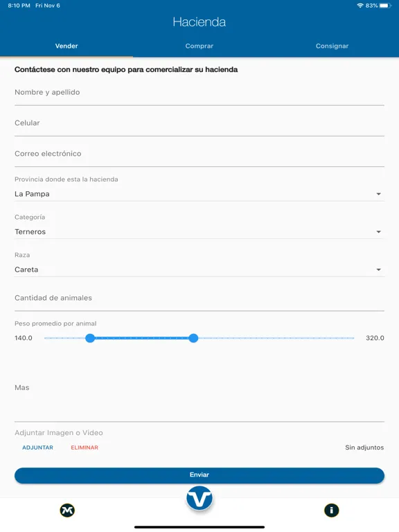This screenshot has width=399, height=532.
Task: Switch to the Comprar tab
Action: 199,46
